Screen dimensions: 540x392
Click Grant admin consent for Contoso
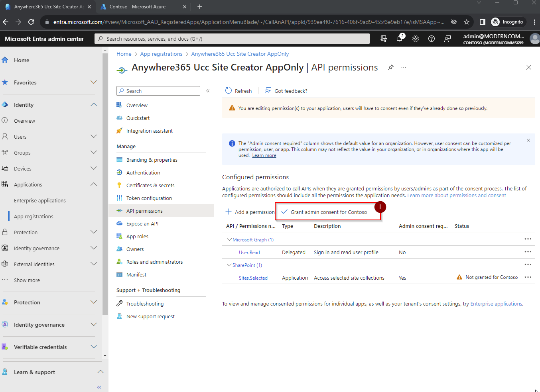click(x=324, y=212)
